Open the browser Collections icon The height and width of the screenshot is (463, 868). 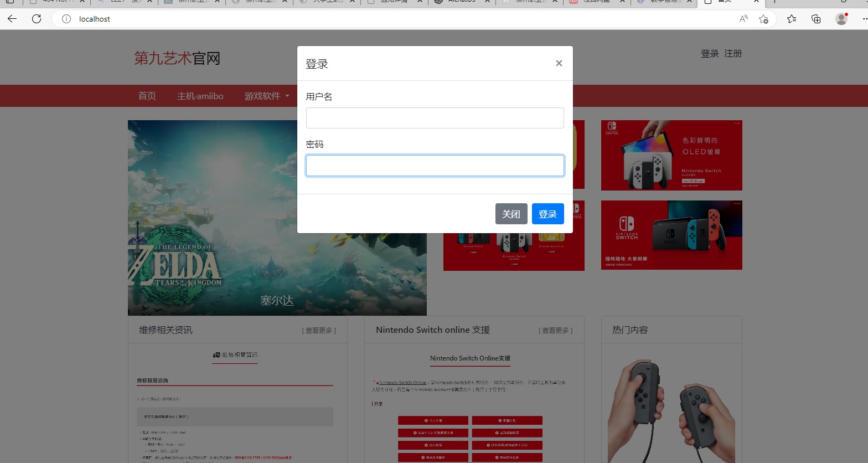pyautogui.click(x=816, y=19)
